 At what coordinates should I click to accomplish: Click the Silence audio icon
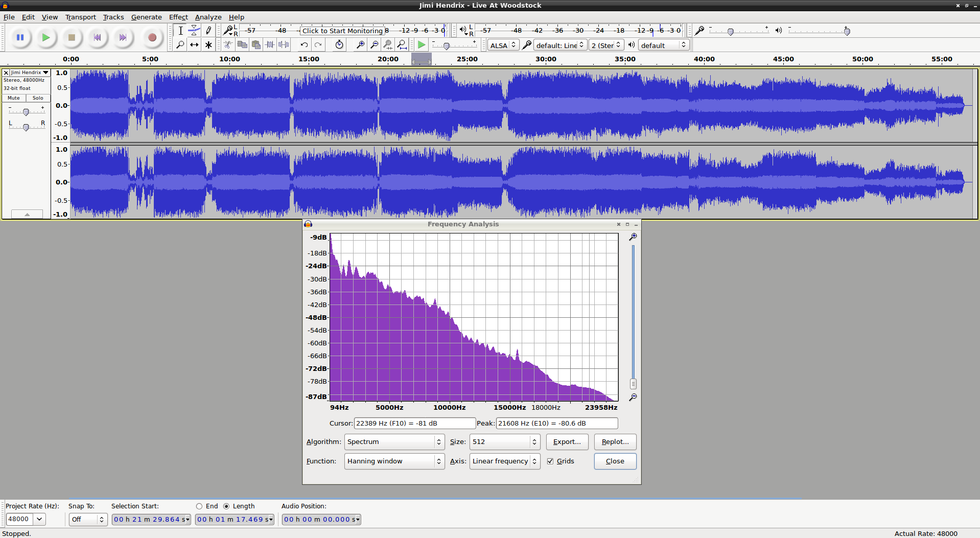(x=284, y=45)
